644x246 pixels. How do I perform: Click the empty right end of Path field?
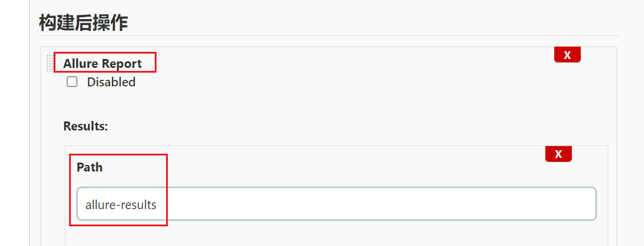[x=536, y=204]
